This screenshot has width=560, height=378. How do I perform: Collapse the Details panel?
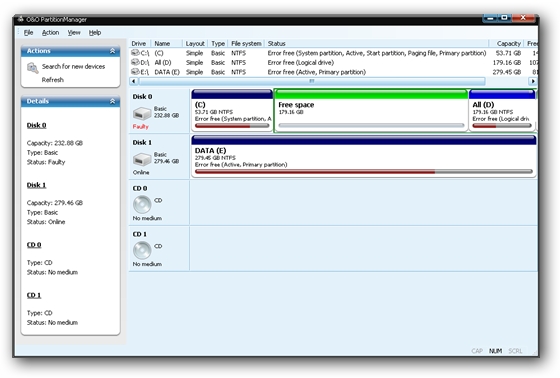[x=112, y=101]
